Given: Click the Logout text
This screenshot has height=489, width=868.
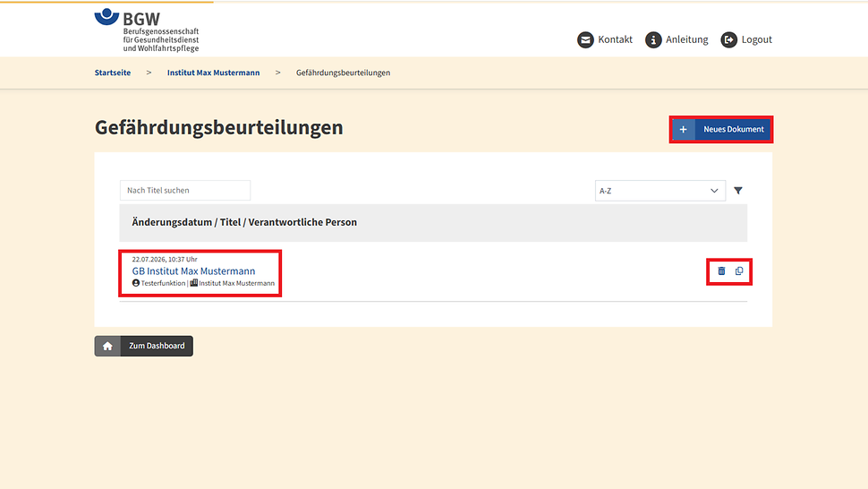Looking at the screenshot, I should coord(757,39).
